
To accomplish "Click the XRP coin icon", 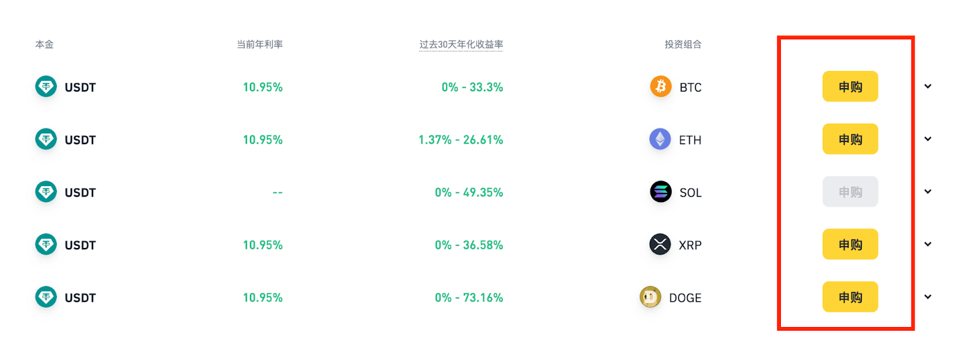I will [x=660, y=244].
